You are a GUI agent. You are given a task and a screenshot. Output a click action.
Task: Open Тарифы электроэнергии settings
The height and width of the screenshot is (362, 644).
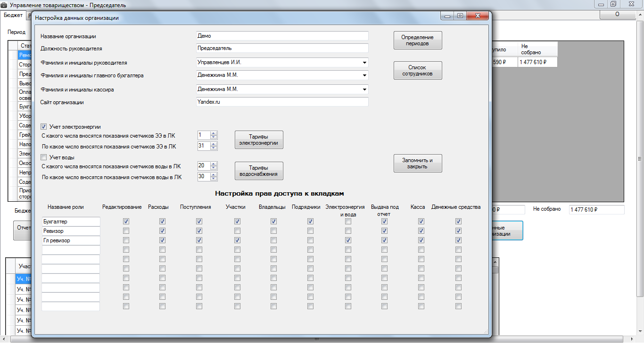pos(259,140)
